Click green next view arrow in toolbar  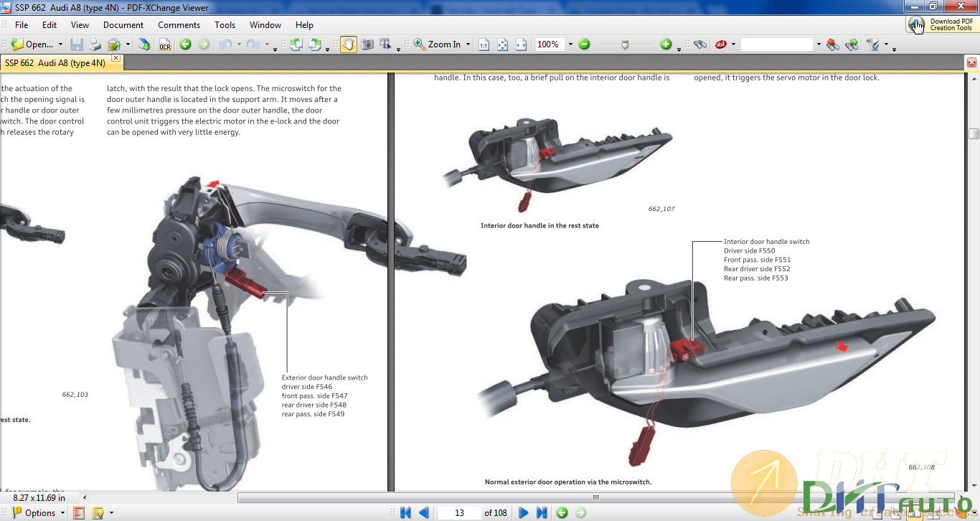tap(204, 44)
